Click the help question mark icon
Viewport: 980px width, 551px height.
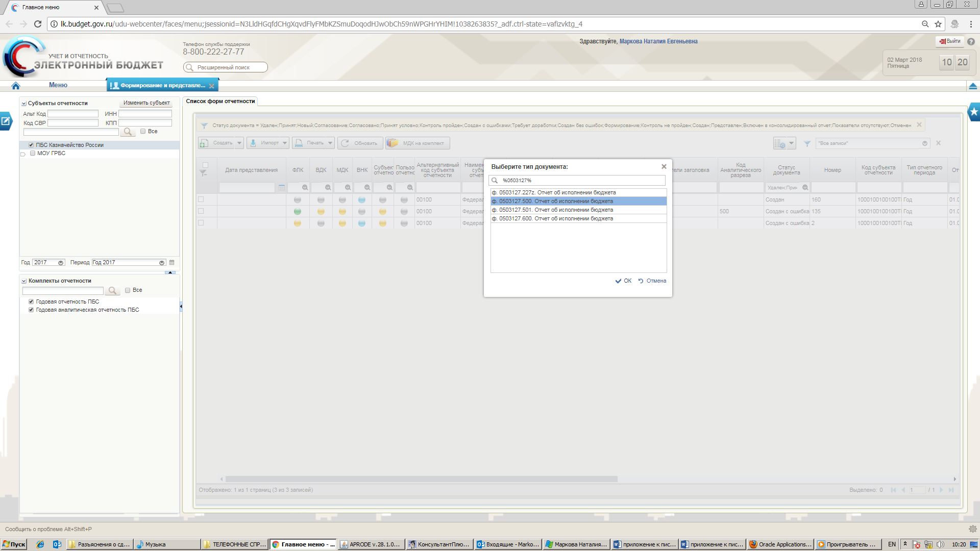971,42
